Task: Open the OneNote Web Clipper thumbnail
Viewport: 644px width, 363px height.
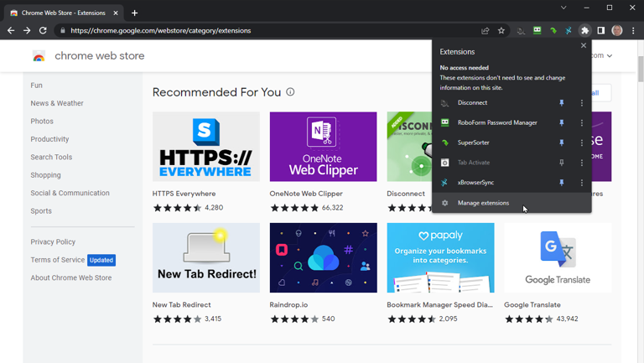Action: click(x=323, y=147)
